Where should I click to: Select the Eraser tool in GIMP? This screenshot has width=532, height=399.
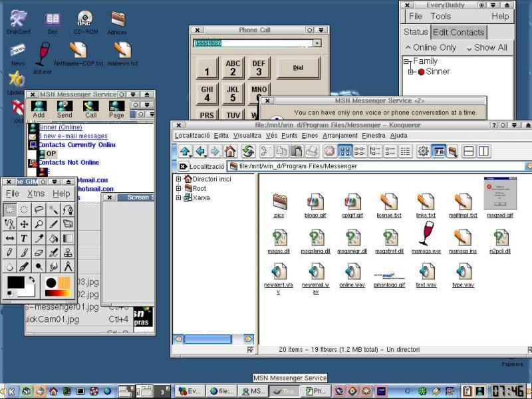tap(39, 253)
